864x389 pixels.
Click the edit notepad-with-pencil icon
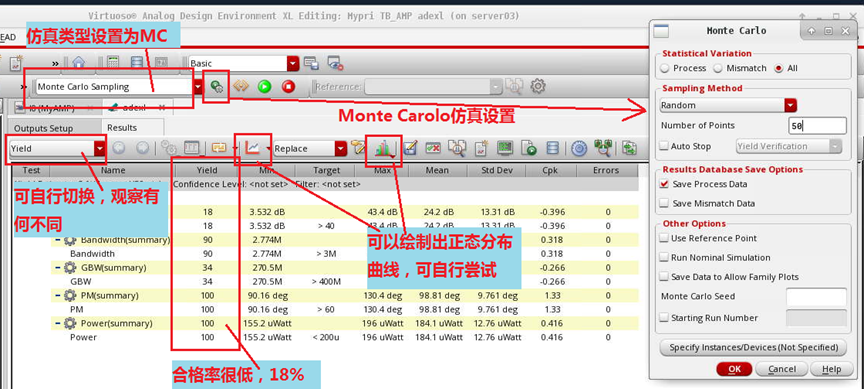409,148
